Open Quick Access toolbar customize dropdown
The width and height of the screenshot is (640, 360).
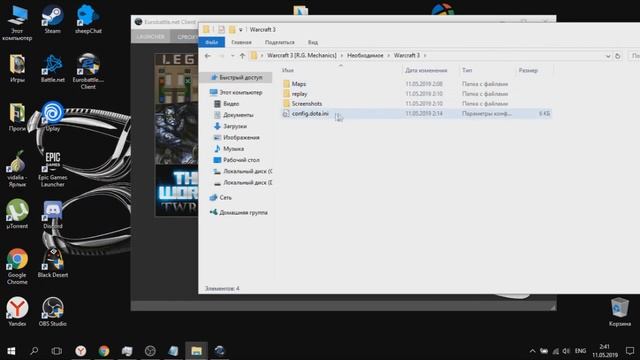[240, 30]
